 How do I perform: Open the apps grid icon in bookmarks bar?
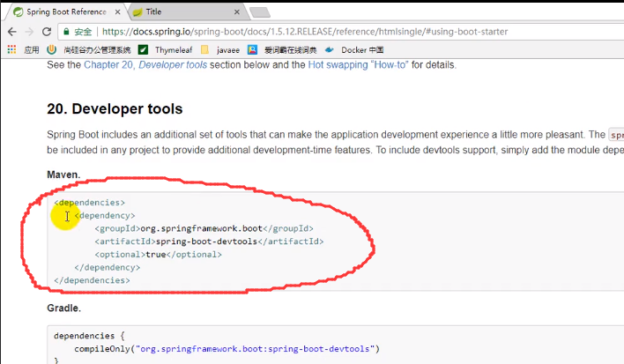11,49
